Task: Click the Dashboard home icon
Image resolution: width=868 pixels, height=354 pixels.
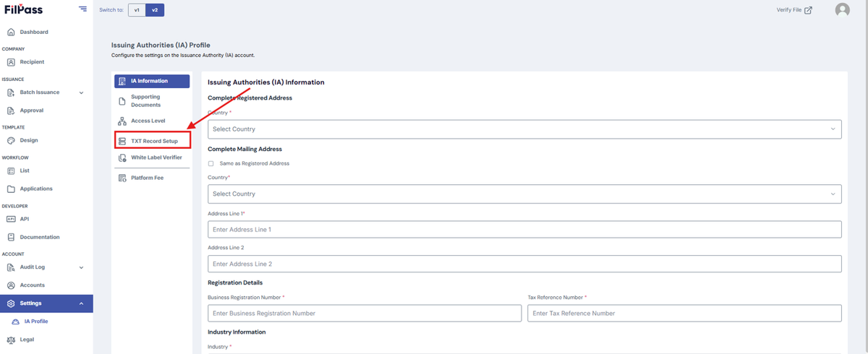Action: pos(11,32)
